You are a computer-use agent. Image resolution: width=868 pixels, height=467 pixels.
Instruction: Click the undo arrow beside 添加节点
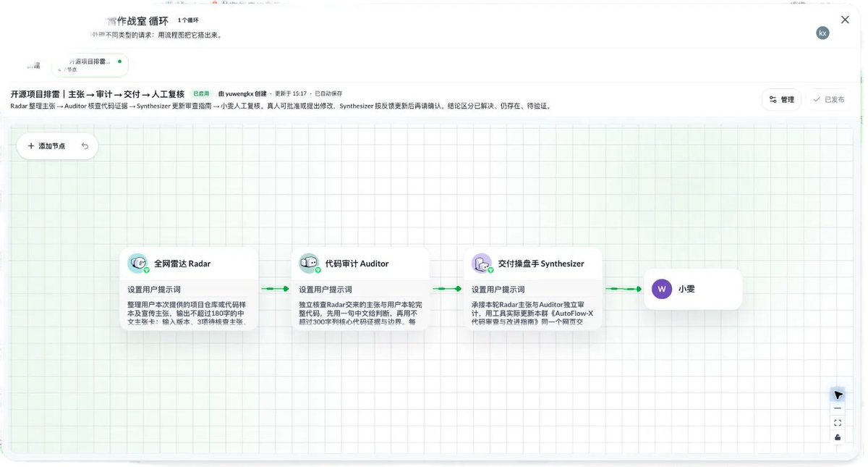coord(85,146)
